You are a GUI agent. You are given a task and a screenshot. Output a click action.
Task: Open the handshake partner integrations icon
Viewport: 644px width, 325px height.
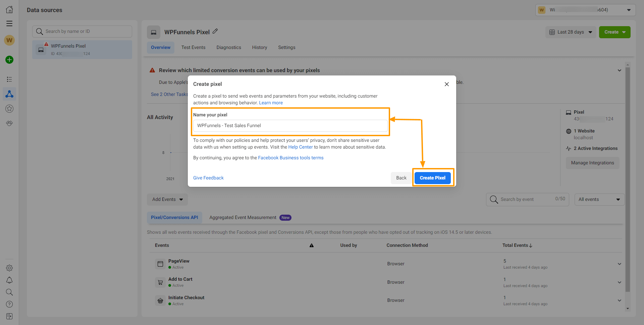pyautogui.click(x=9, y=123)
